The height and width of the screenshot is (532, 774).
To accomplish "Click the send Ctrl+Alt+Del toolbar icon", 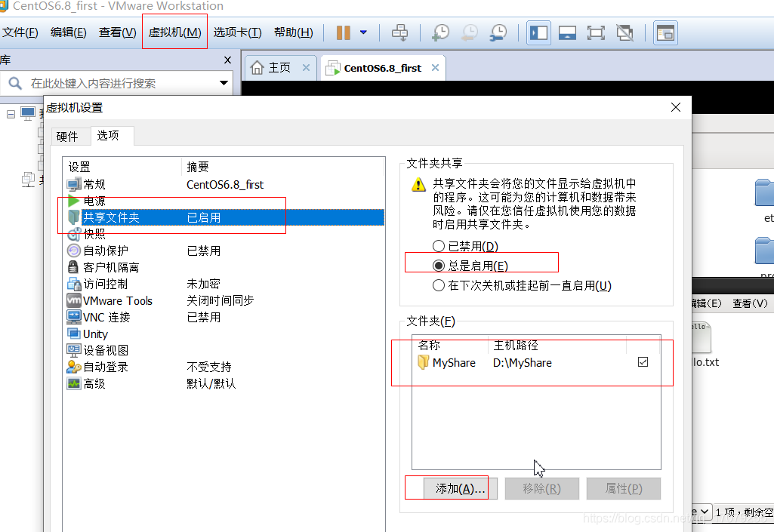I will (x=399, y=33).
